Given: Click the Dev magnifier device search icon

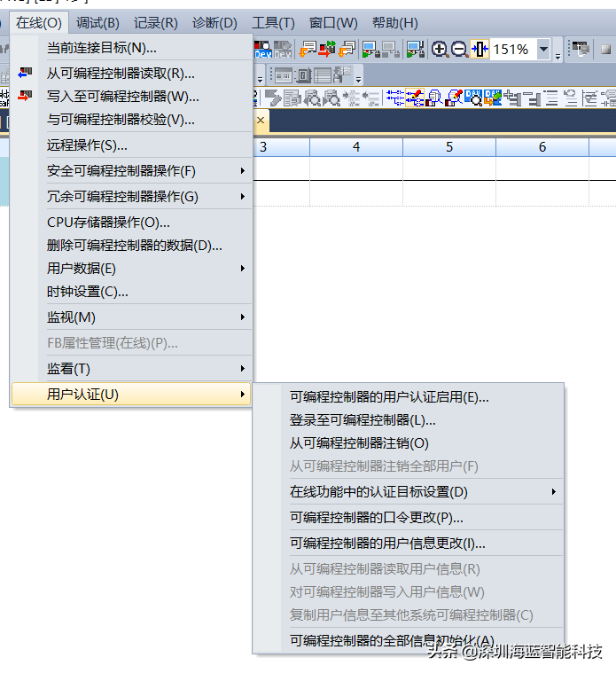Looking at the screenshot, I should click(473, 98).
